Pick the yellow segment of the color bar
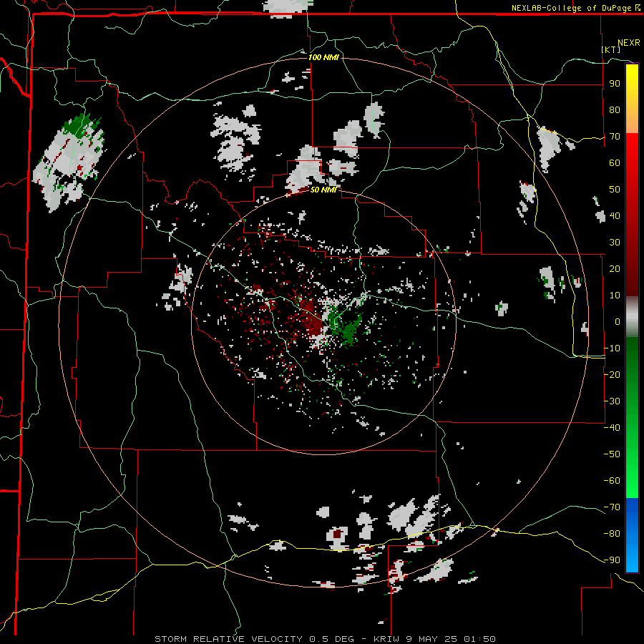This screenshot has height=644, width=644. pyautogui.click(x=632, y=99)
